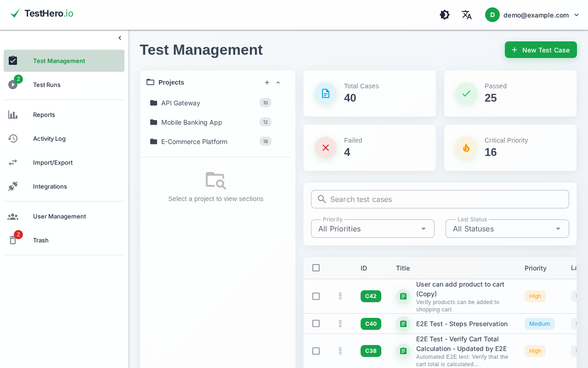Click the Test Runs play icon

coord(13,85)
